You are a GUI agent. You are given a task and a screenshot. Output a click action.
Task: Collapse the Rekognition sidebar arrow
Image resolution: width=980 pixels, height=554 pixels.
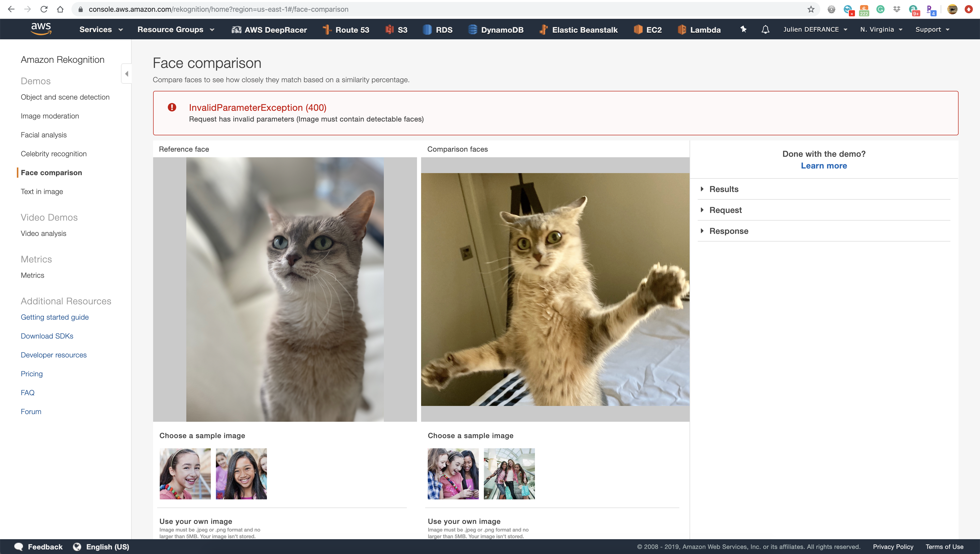point(127,74)
